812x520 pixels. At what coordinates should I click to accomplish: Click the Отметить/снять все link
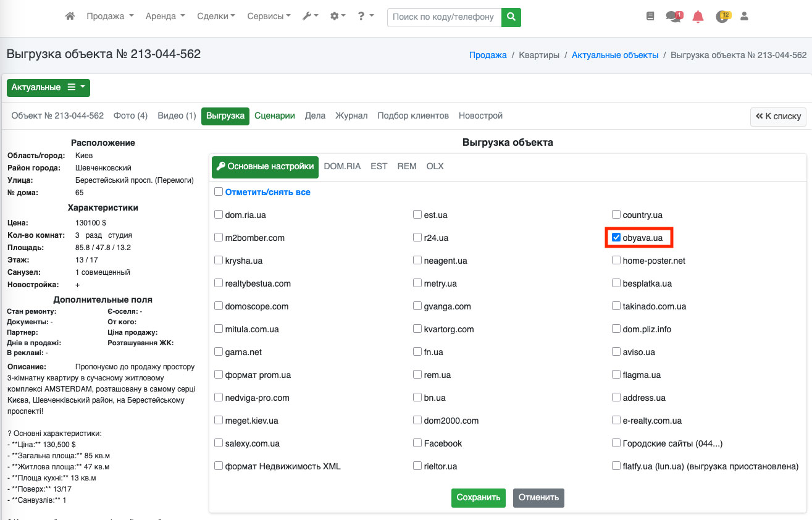click(267, 192)
